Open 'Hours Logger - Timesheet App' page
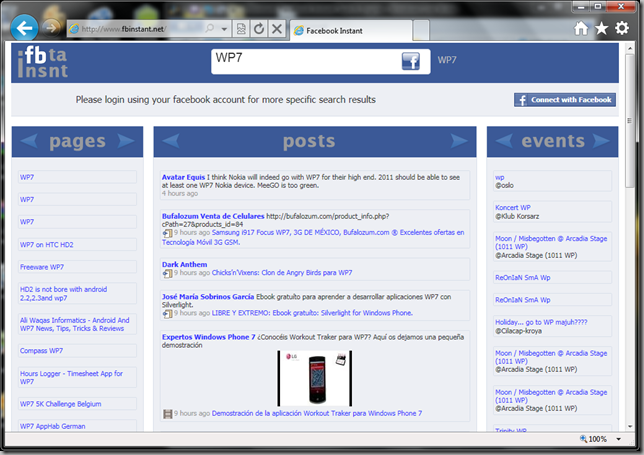The height and width of the screenshot is (455, 644). pyautogui.click(x=71, y=377)
